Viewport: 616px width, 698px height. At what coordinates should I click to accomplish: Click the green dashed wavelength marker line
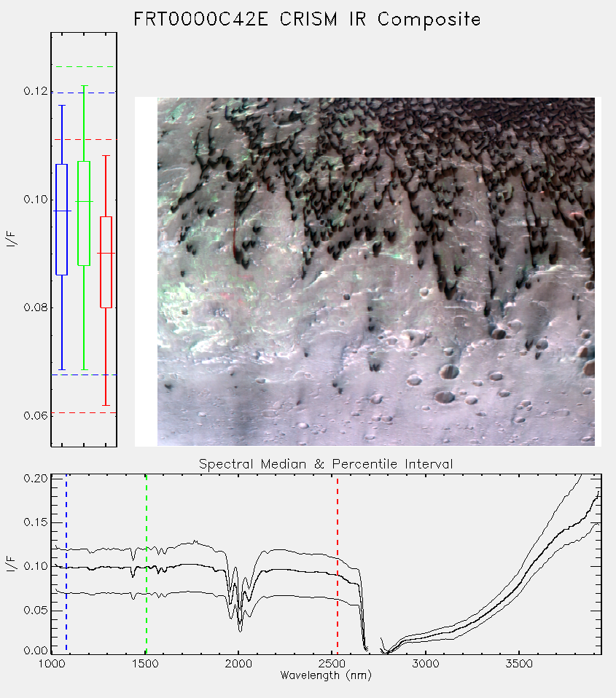[x=147, y=563]
